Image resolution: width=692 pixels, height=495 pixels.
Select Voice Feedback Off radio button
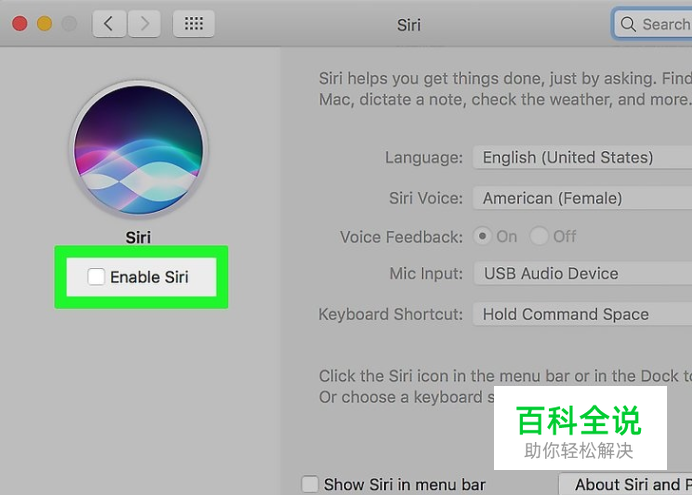539,236
